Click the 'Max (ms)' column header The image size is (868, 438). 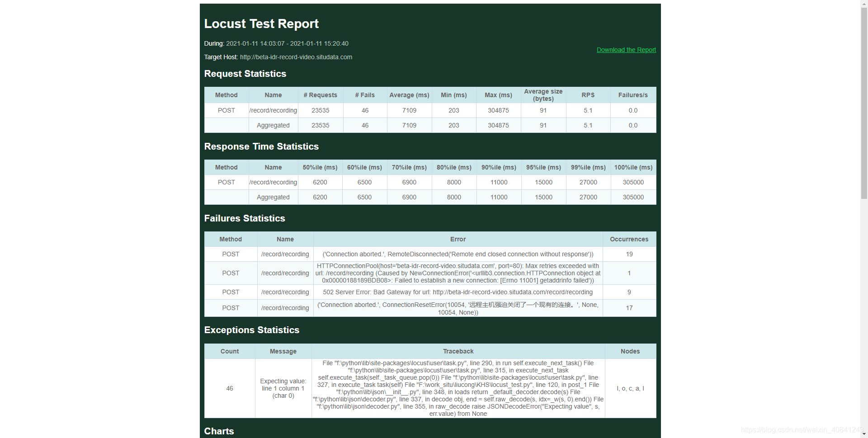pyautogui.click(x=498, y=95)
